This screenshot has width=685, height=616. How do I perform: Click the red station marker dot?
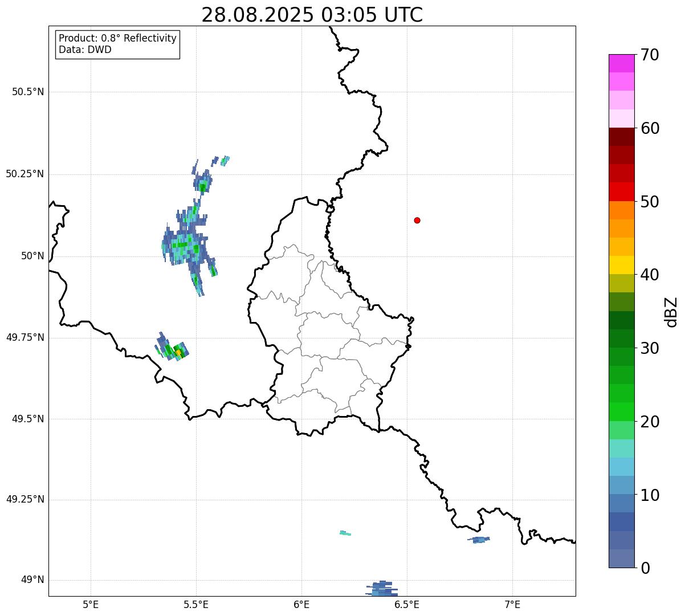417,220
